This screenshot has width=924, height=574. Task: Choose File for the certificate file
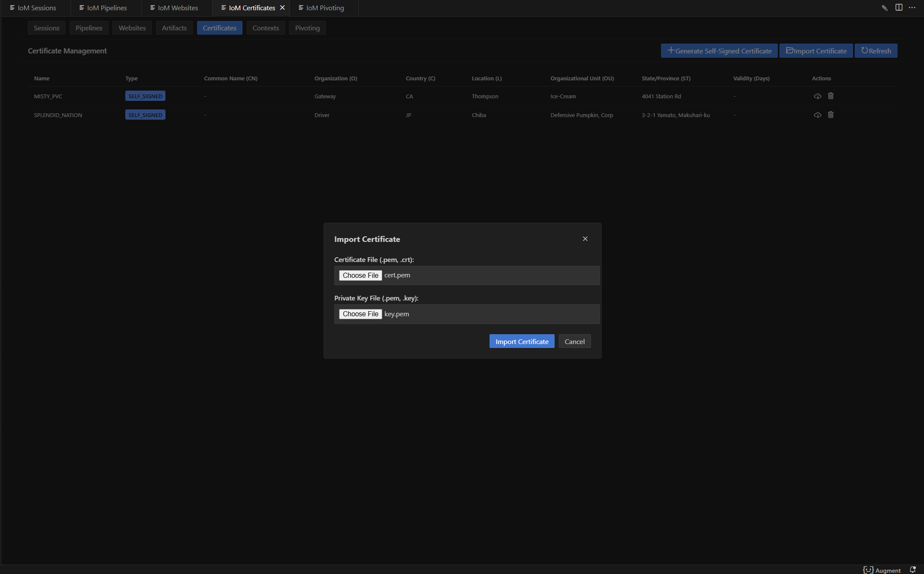pyautogui.click(x=360, y=276)
